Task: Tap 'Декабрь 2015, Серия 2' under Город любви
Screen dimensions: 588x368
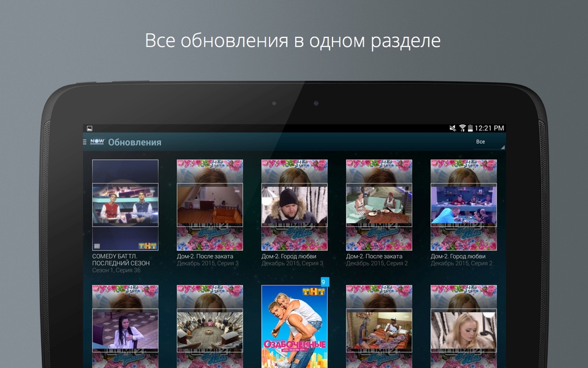Action: point(461,263)
